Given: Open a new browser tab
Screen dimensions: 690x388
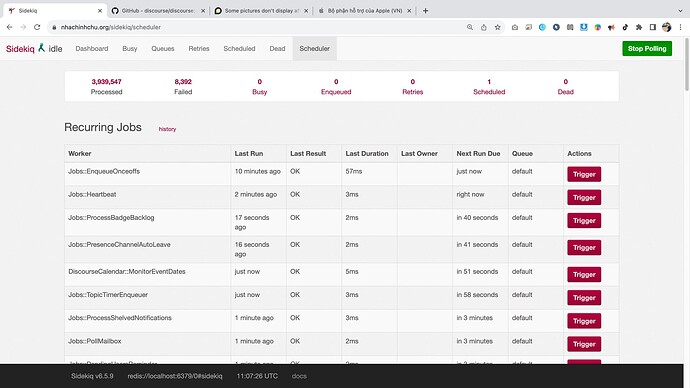Looking at the screenshot, I should 425,11.
